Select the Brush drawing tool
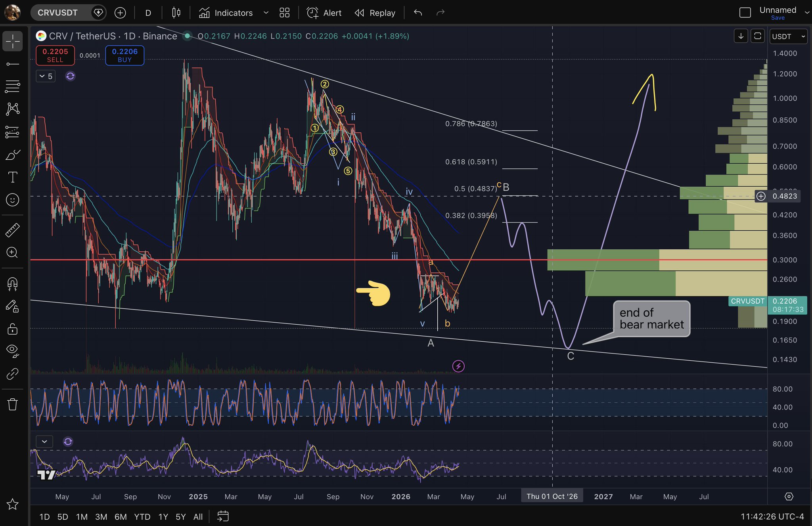Image resolution: width=812 pixels, height=526 pixels. click(x=12, y=155)
